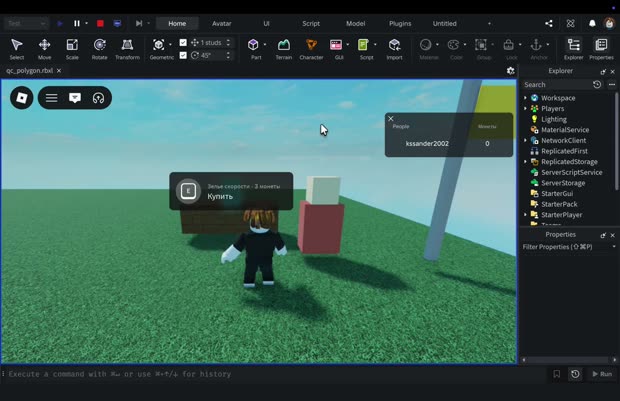Open the Color tool
This screenshot has width=620, height=401.
(x=454, y=49)
